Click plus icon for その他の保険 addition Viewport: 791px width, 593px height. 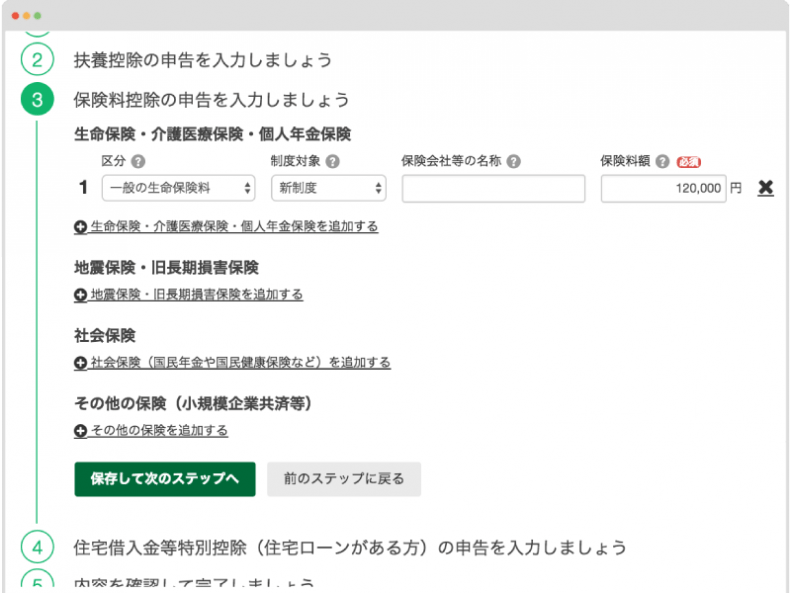[x=80, y=431]
